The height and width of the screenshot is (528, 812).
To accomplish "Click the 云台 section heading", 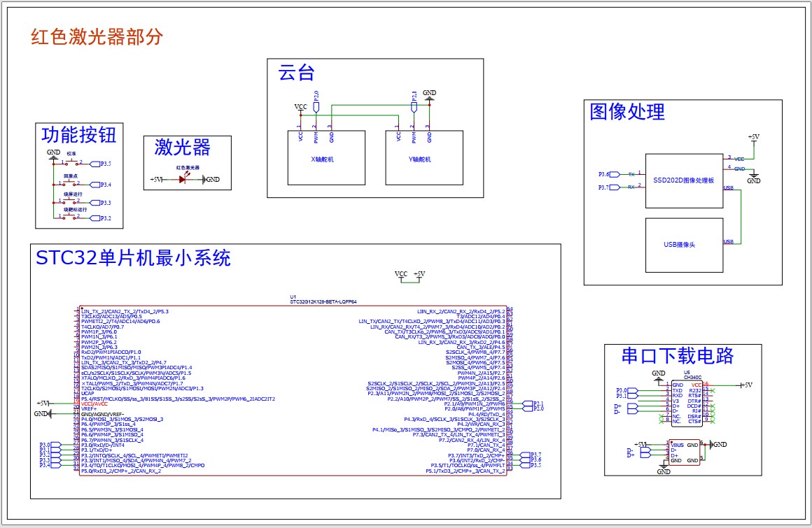I will 297,73.
